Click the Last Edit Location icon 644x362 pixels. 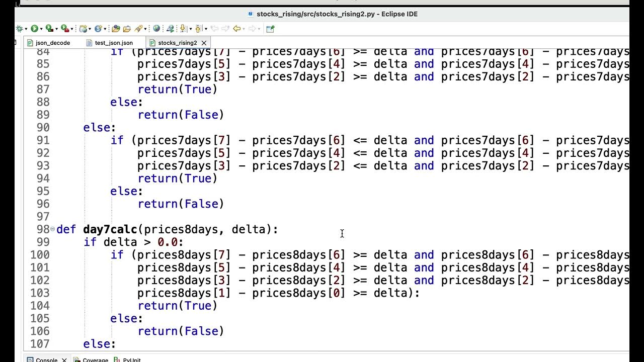pyautogui.click(x=214, y=29)
